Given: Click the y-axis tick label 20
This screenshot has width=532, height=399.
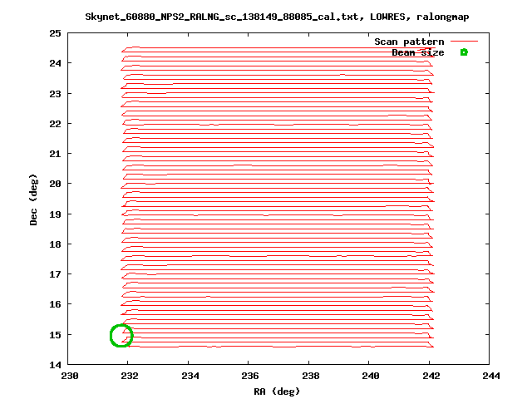Looking at the screenshot, I should 56,184.
